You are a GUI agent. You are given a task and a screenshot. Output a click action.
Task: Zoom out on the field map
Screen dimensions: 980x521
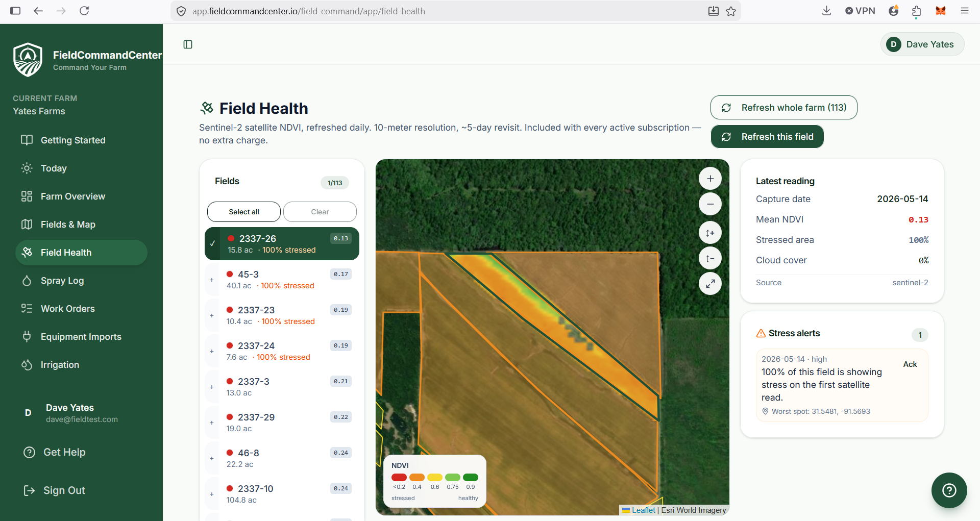point(710,204)
